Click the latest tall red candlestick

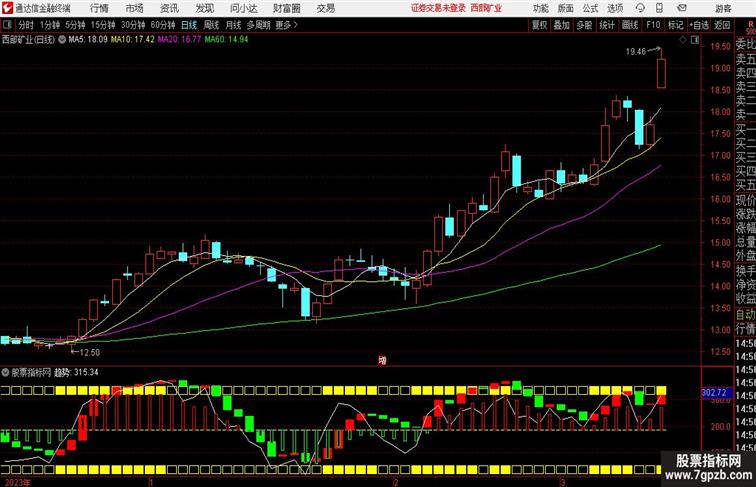[x=662, y=73]
